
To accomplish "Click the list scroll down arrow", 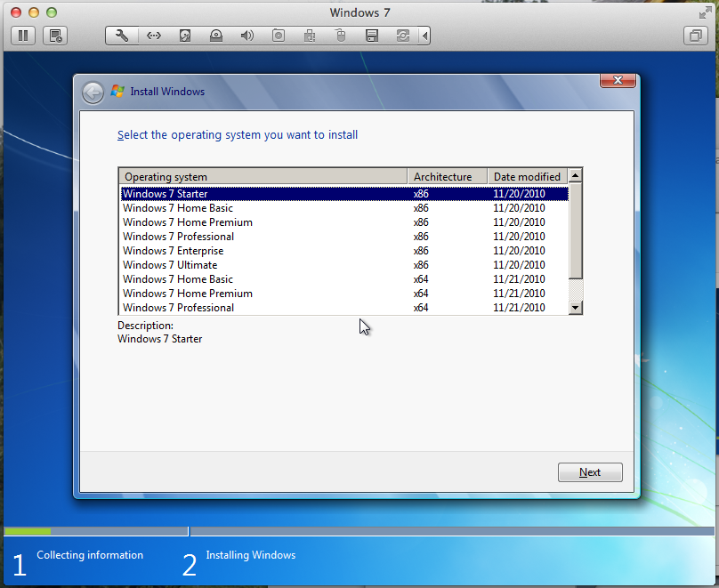I will 575,308.
